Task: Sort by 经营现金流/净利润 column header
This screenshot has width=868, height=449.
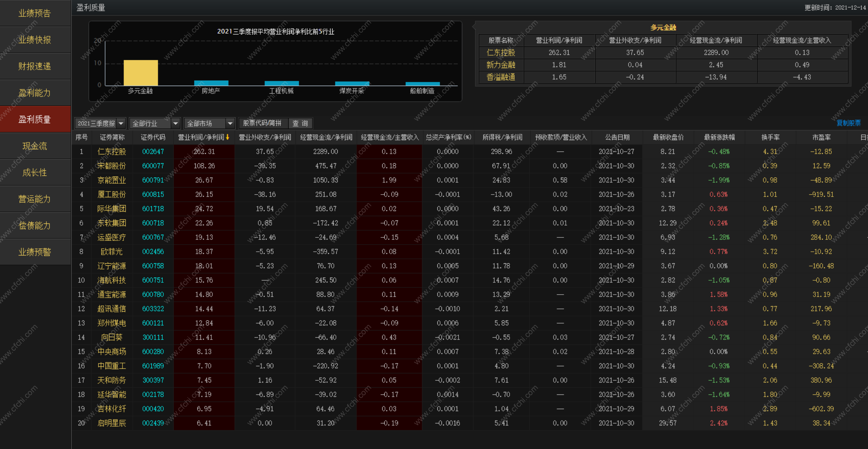Action: tap(326, 137)
